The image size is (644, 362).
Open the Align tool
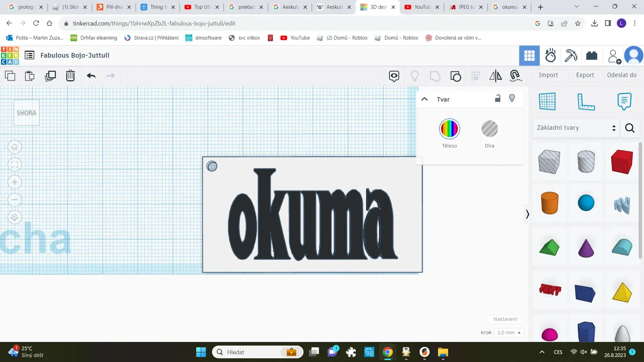coord(476,76)
